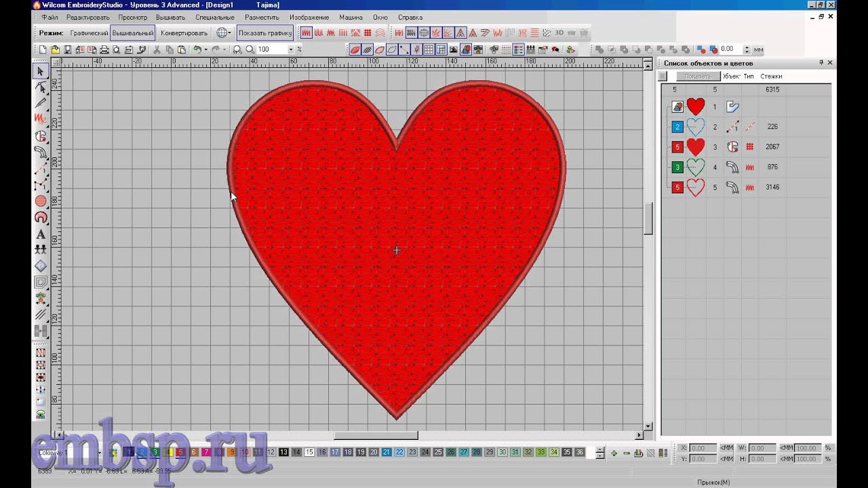Click the Print icon in the toolbar
The width and height of the screenshot is (868, 488).
coord(104,49)
